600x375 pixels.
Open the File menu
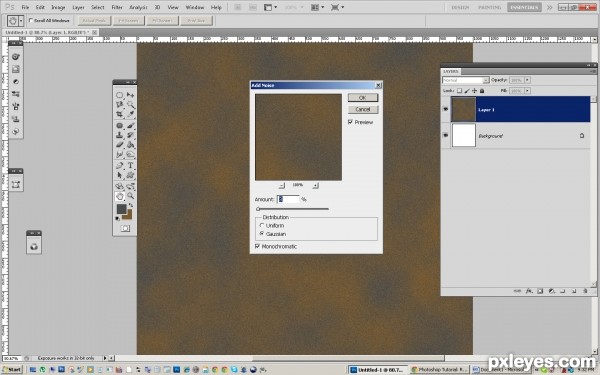coord(25,7)
